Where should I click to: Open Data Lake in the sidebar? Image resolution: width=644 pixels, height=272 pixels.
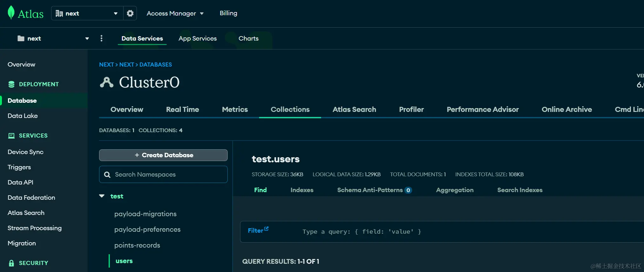coord(23,116)
